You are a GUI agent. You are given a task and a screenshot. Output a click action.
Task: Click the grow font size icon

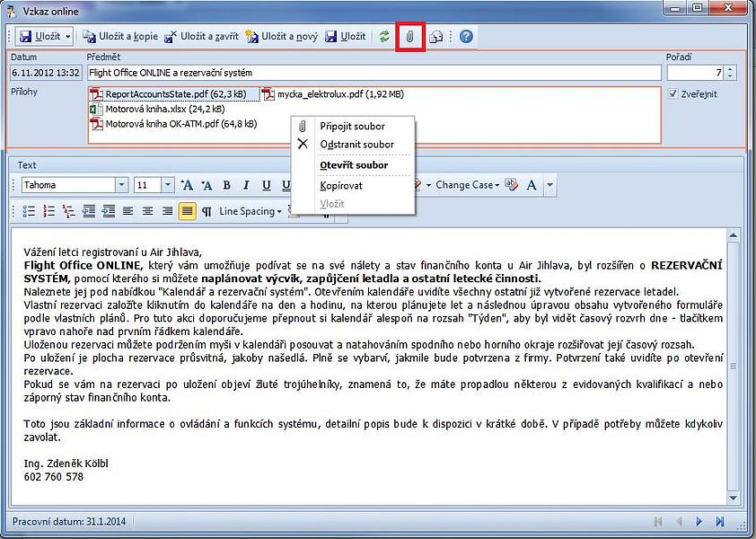pos(187,185)
